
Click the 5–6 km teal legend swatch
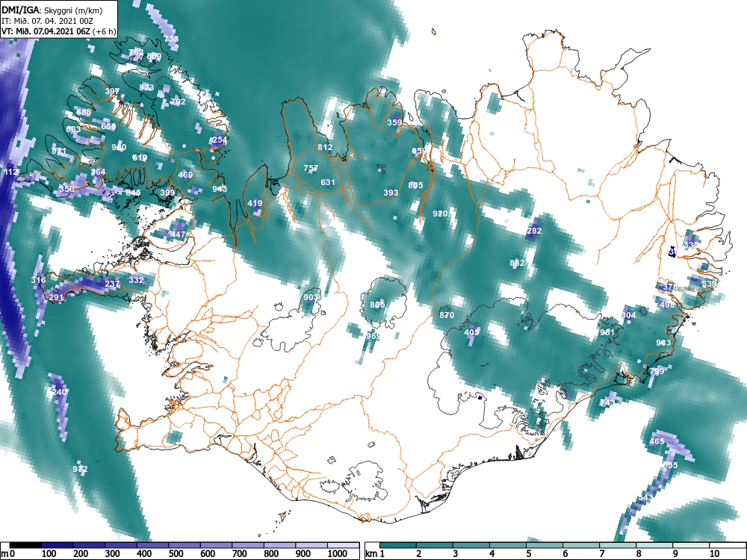[544, 545]
